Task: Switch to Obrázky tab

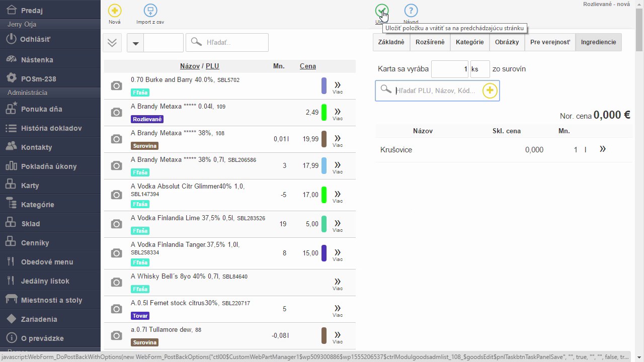Action: (x=507, y=42)
